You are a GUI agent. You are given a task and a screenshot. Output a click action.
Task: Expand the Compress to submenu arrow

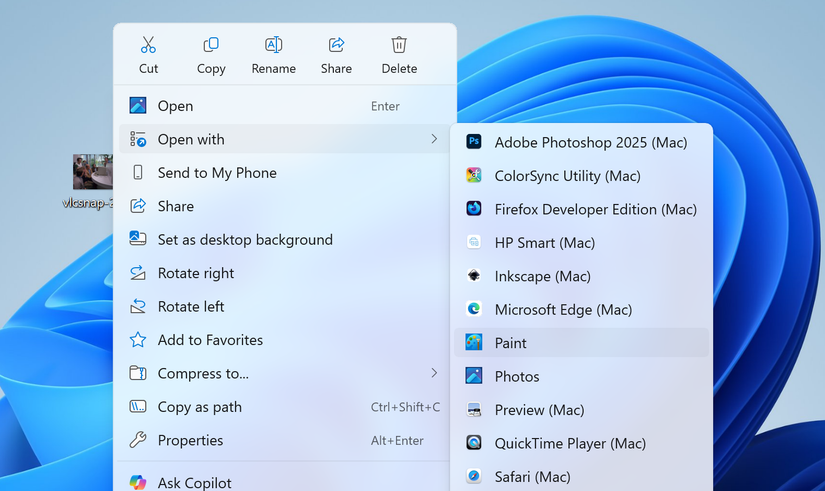click(x=434, y=373)
